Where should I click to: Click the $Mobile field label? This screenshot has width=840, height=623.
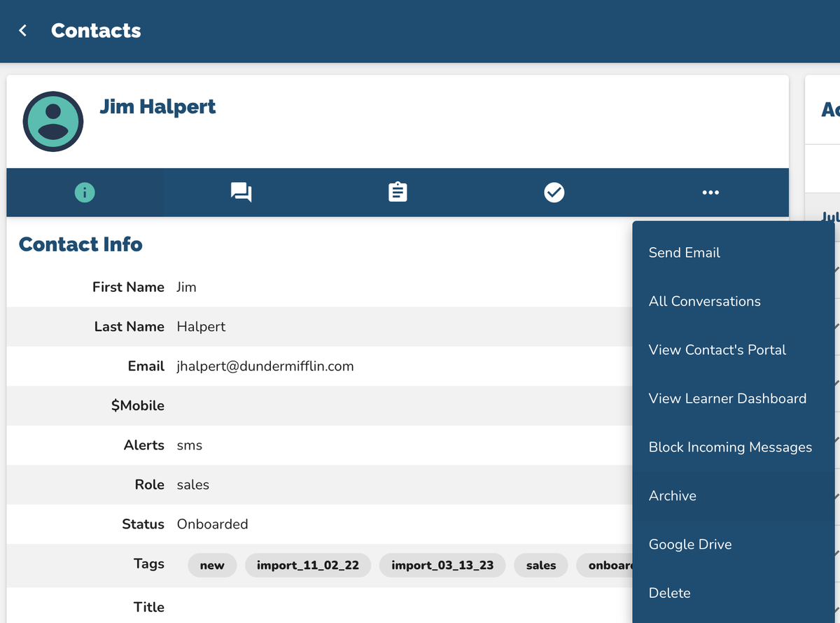138,406
